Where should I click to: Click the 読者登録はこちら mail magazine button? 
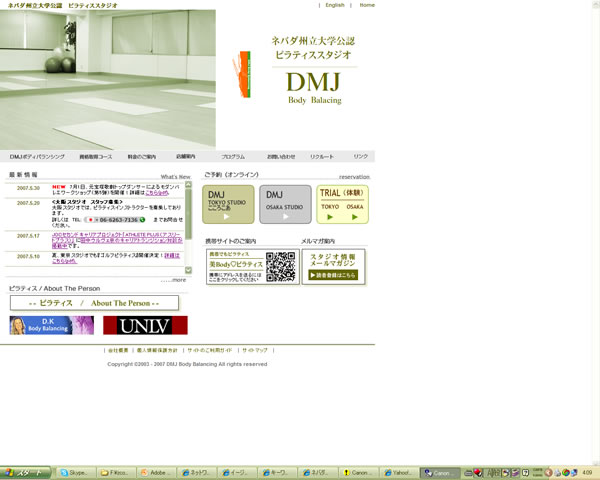click(333, 275)
